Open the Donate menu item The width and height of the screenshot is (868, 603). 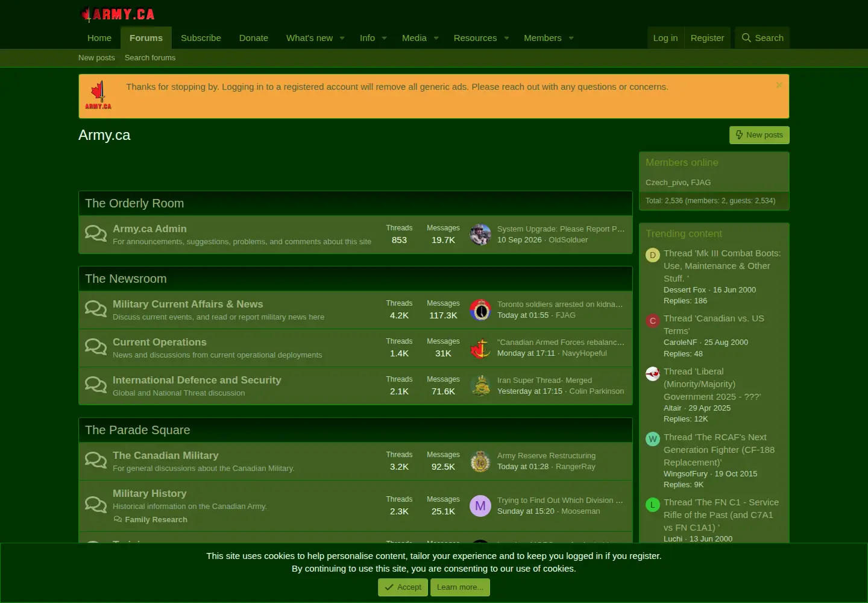coord(254,38)
